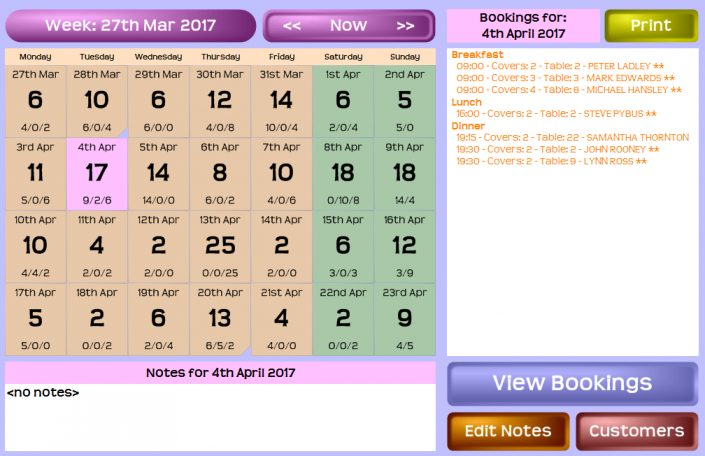Open the Customers screen
705x456 pixels.
pos(637,431)
